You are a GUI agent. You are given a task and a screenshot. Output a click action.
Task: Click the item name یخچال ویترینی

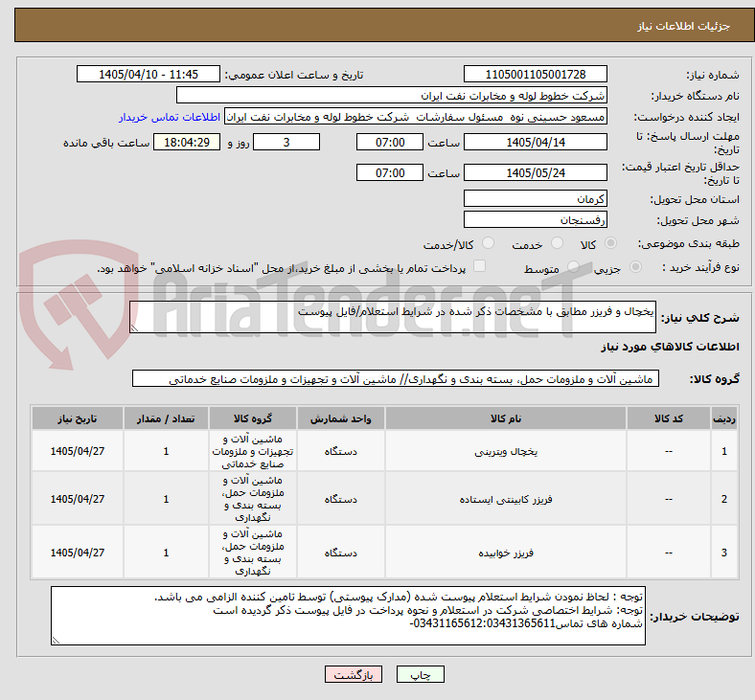(x=506, y=452)
